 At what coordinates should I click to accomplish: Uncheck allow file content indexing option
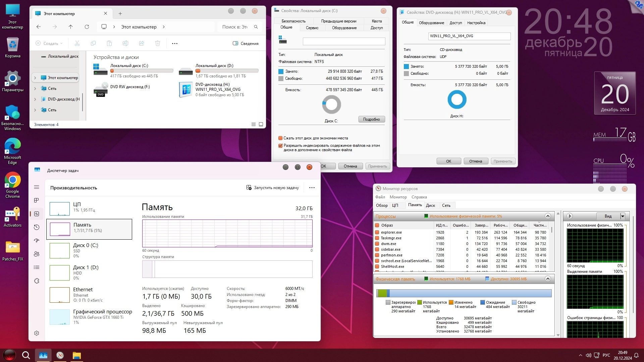[280, 146]
